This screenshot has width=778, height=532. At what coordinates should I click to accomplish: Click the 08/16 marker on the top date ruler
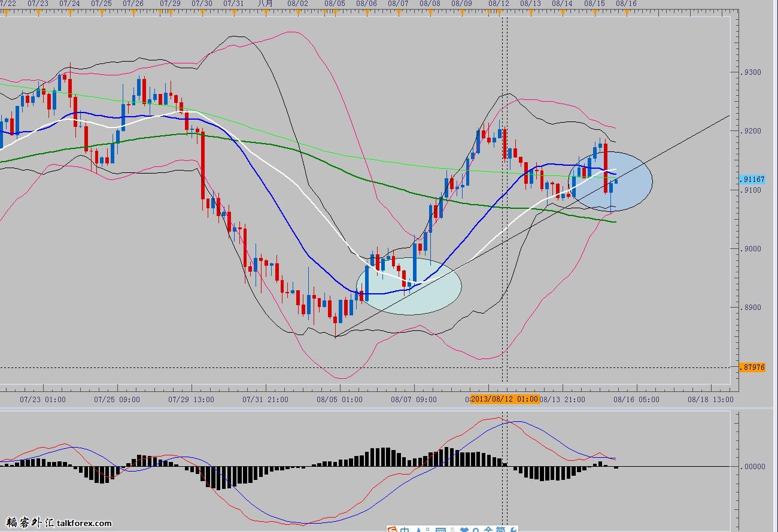pos(626,4)
